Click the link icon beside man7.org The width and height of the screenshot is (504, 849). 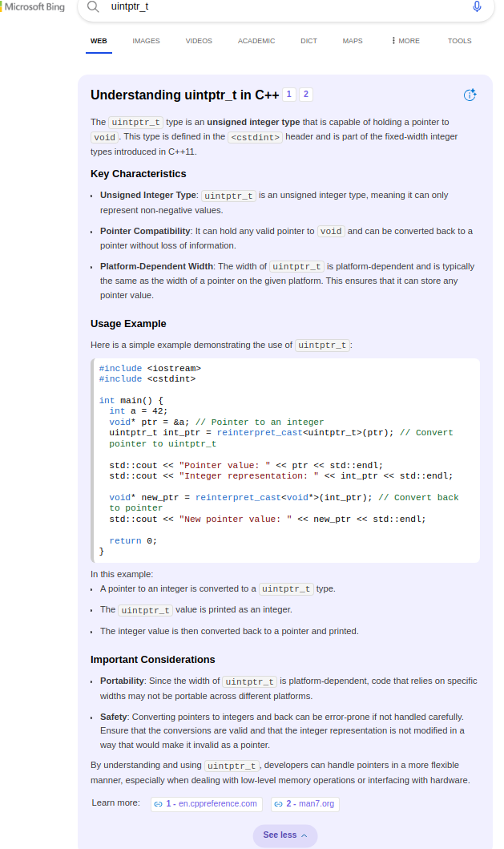point(278,804)
